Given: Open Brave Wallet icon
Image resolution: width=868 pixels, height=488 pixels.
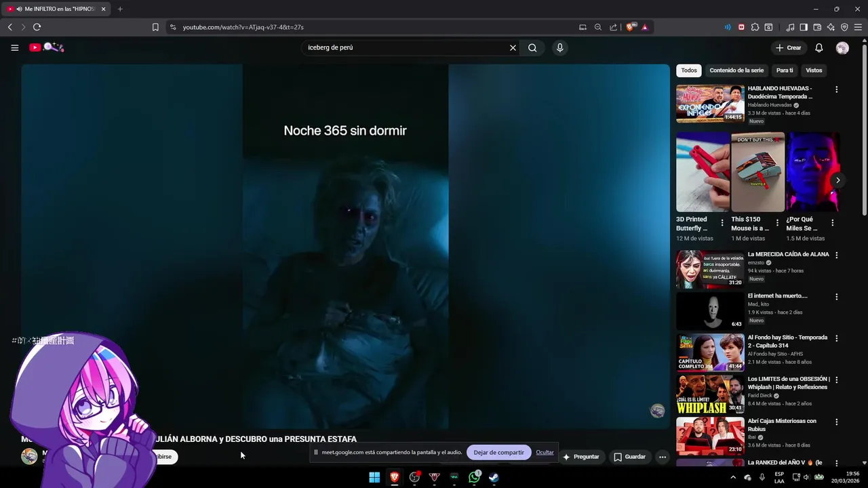Looking at the screenshot, I should click(x=817, y=27).
